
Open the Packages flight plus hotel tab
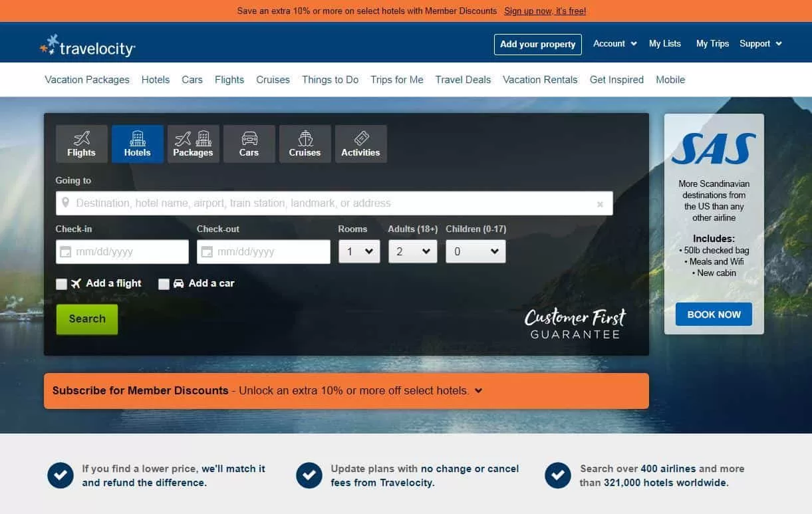point(193,144)
